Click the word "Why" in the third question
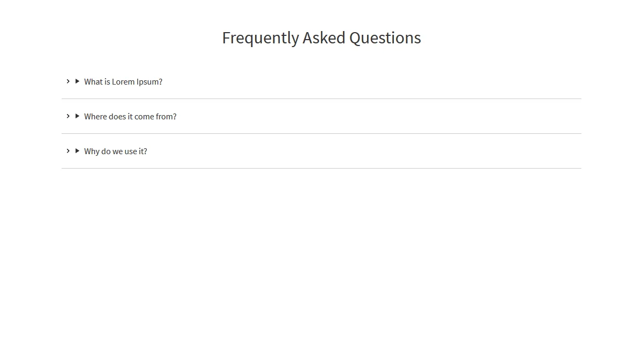The height and width of the screenshot is (364, 643). (92, 151)
